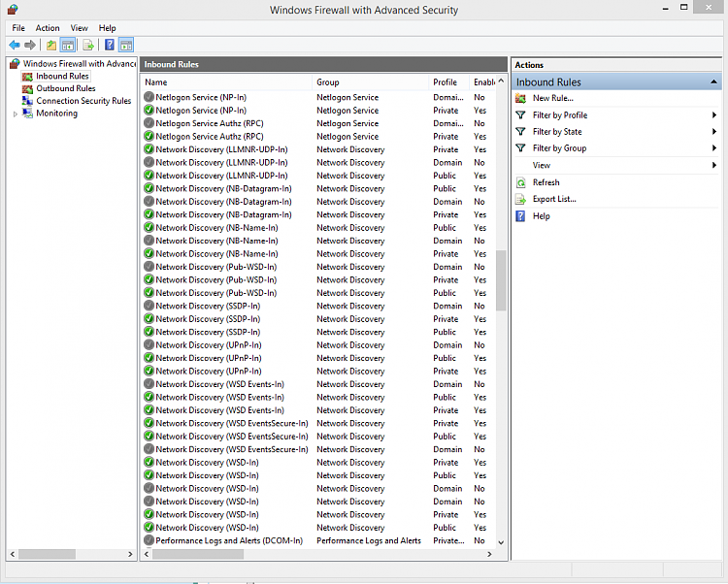Screen dimensions: 728x584
Task: Click the New Rule icon in Actions
Action: [x=521, y=98]
